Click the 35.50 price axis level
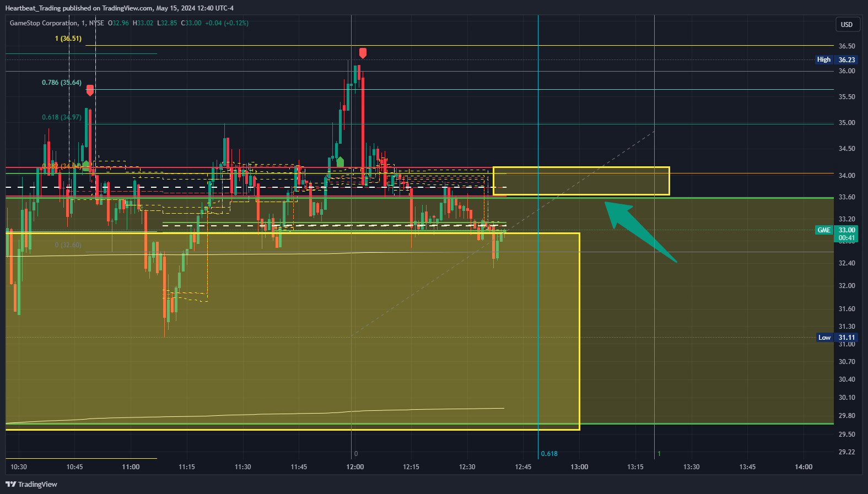This screenshot has height=494, width=868. [847, 97]
